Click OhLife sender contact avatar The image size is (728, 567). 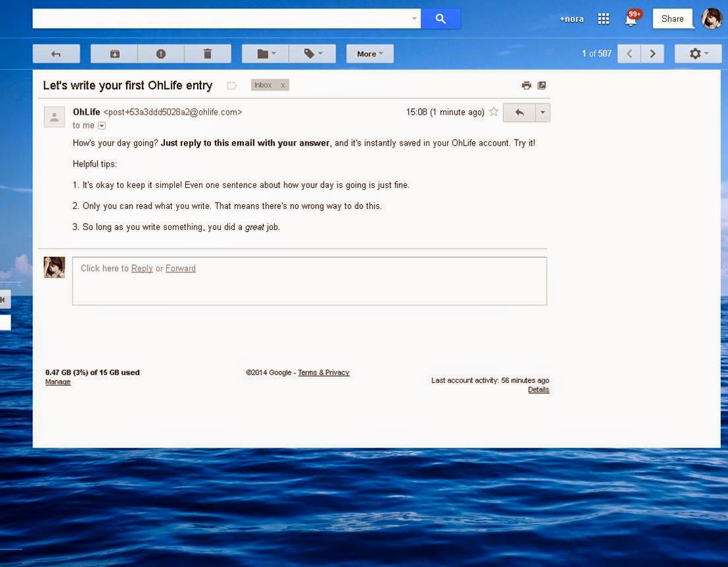[54, 117]
